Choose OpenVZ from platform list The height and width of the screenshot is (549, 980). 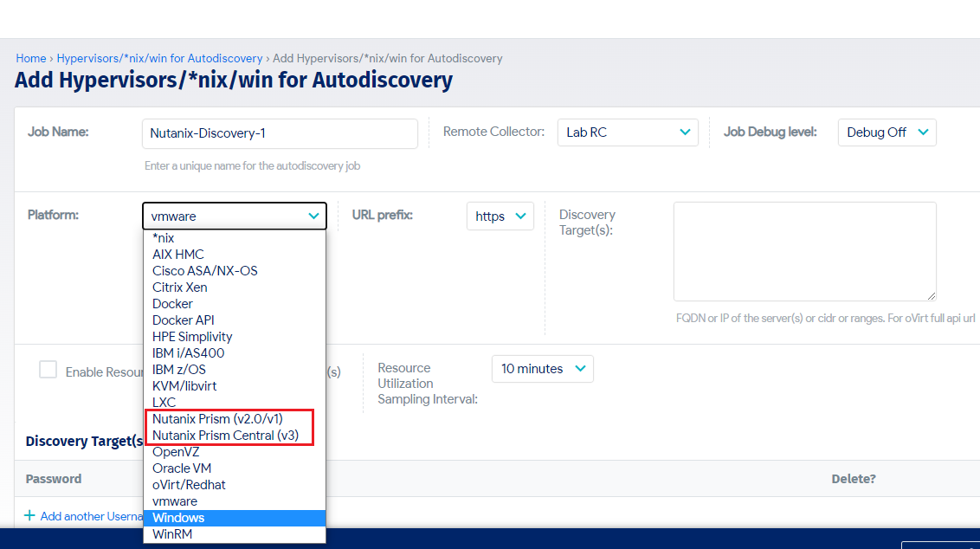[235, 452]
